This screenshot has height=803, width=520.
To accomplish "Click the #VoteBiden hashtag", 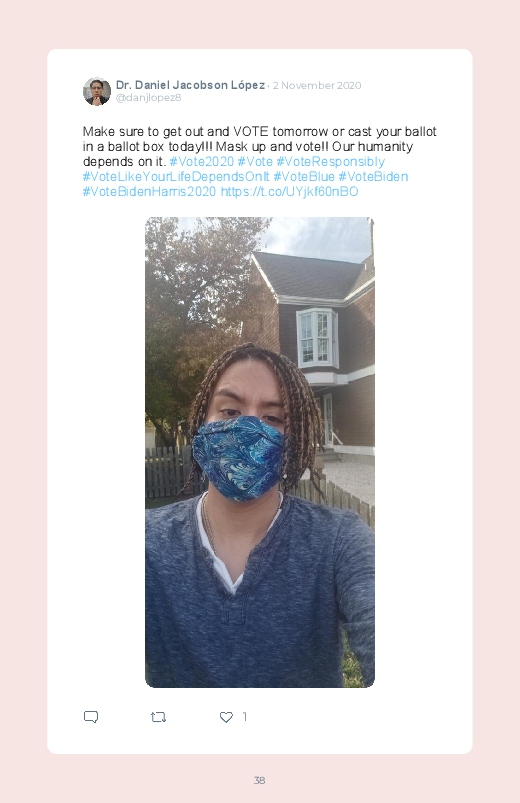I will tap(373, 176).
